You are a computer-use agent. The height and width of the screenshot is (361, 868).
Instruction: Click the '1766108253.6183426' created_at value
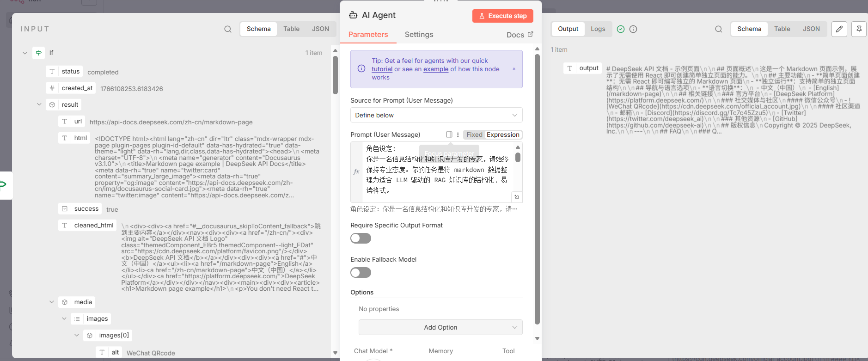[132, 89]
